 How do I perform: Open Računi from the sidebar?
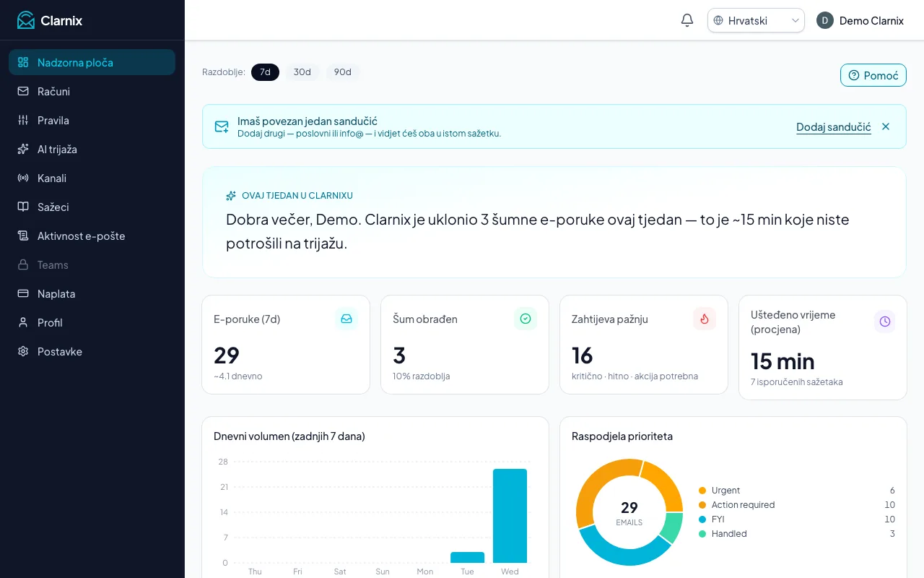tap(92, 91)
